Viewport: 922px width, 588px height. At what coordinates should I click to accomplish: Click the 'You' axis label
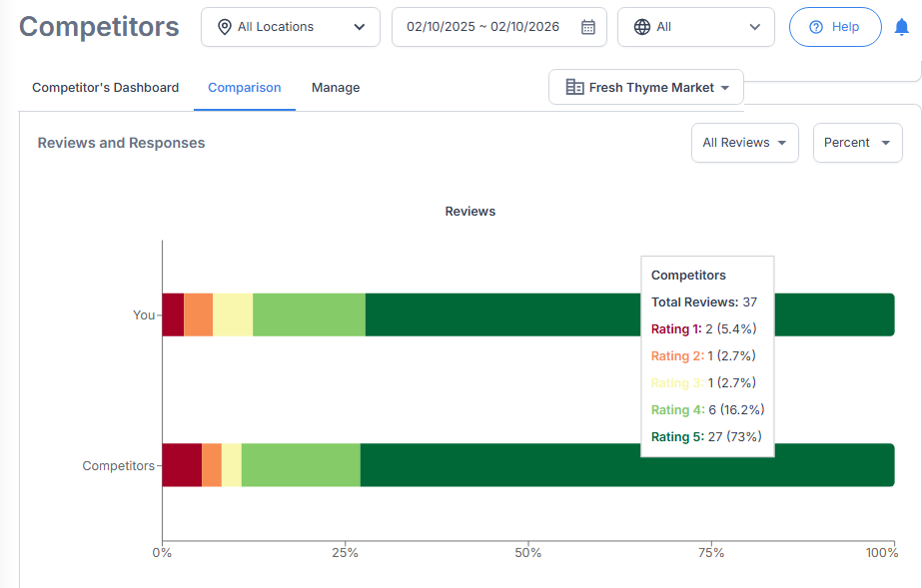click(x=144, y=315)
